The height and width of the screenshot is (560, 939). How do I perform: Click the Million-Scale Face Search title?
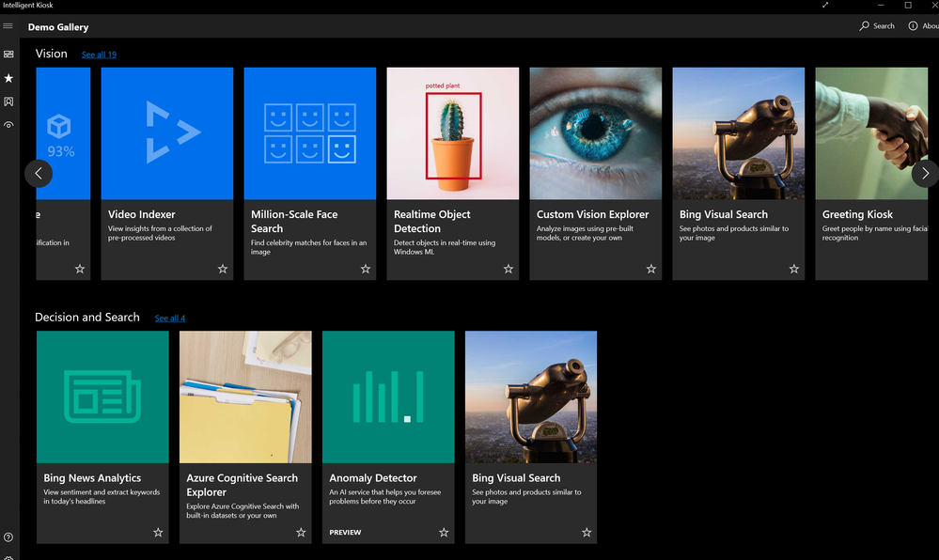[x=294, y=222]
